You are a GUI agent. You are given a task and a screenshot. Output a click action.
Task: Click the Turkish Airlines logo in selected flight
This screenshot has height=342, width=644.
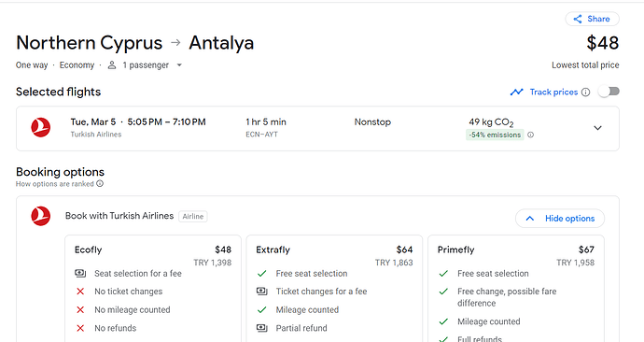tap(41, 127)
